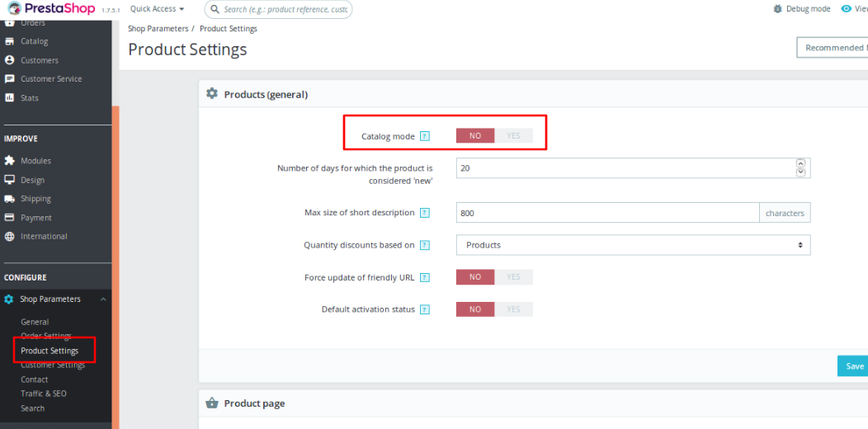Click the Max size of short description field
Screen dimensions: 868x429
pyautogui.click(x=607, y=213)
